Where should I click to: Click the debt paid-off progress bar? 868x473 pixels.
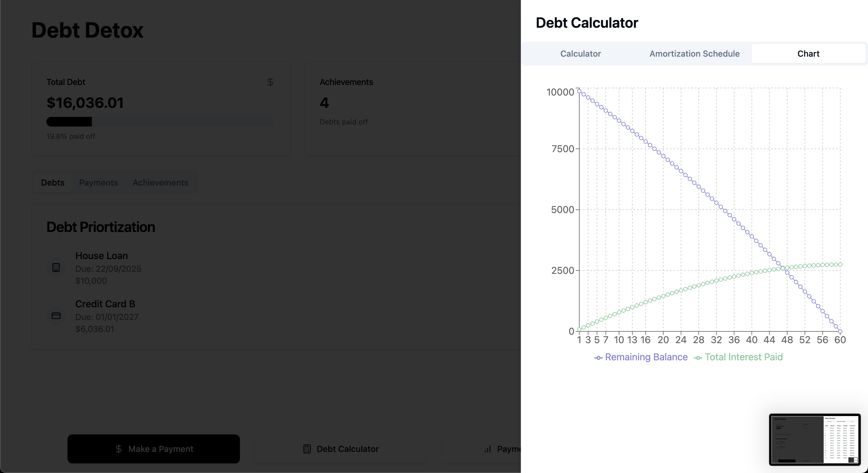click(x=161, y=122)
